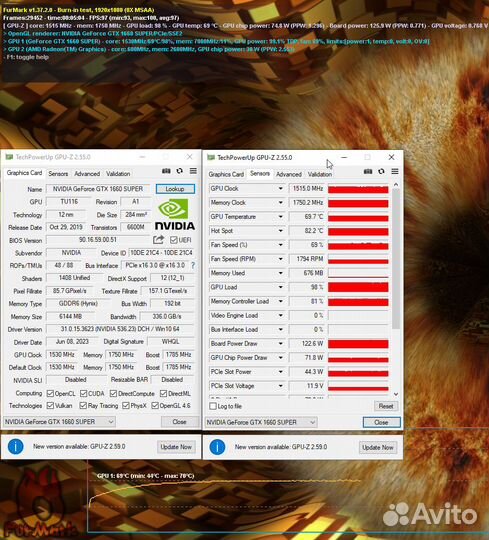
Task: Open the Hot Spot sensor dropdown
Action: [x=281, y=231]
